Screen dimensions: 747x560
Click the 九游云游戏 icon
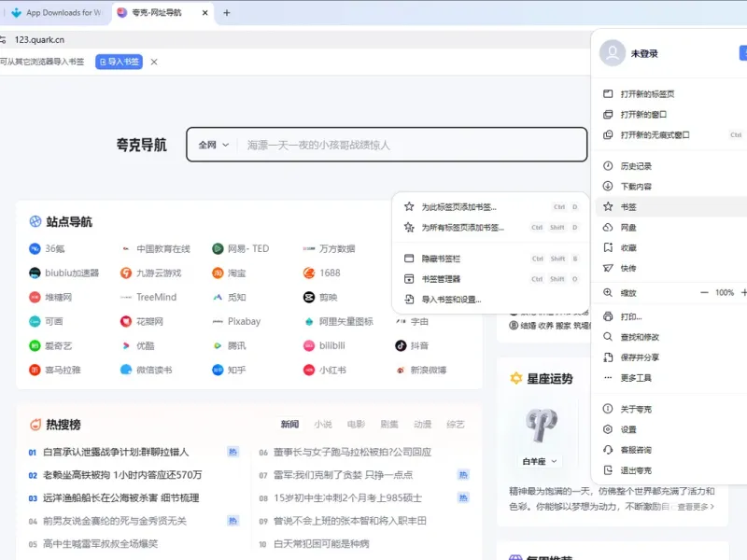click(126, 273)
